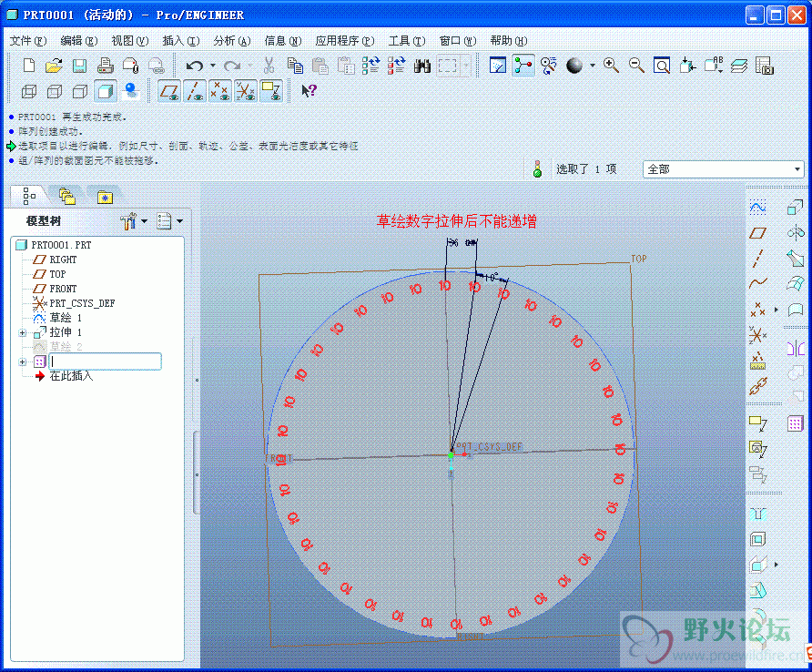Toggle annotation element display

[x=271, y=91]
